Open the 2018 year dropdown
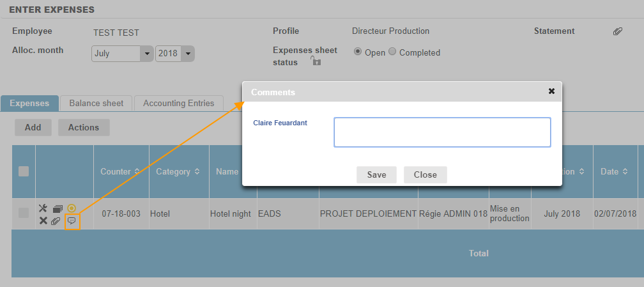The width and height of the screenshot is (644, 287). coord(174,54)
